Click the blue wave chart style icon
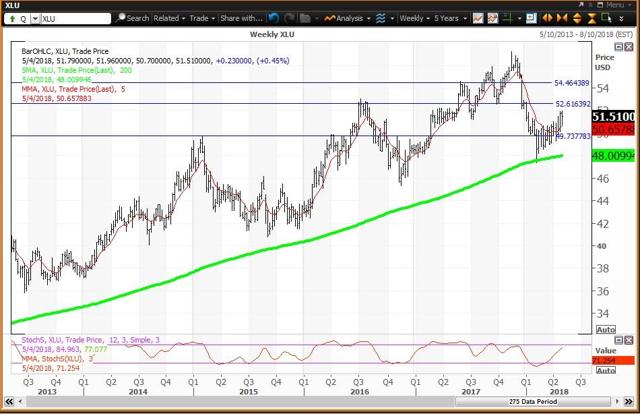The width and height of the screenshot is (640, 414). click(x=380, y=18)
